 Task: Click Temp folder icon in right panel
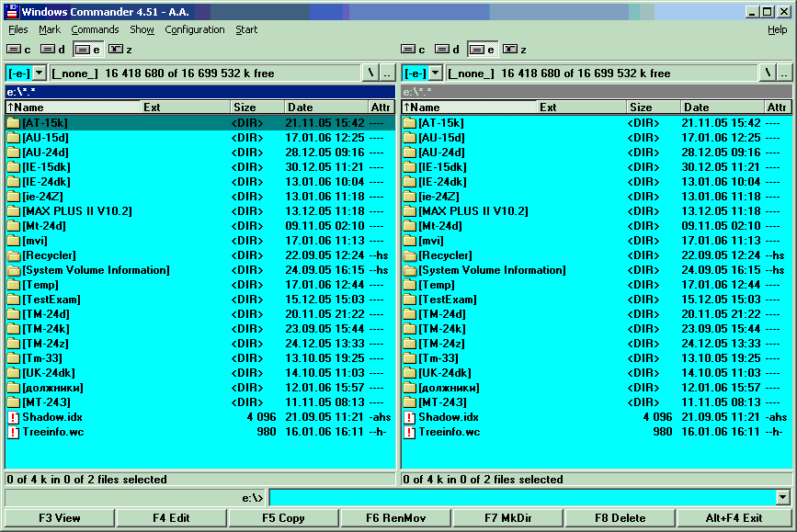(x=409, y=285)
